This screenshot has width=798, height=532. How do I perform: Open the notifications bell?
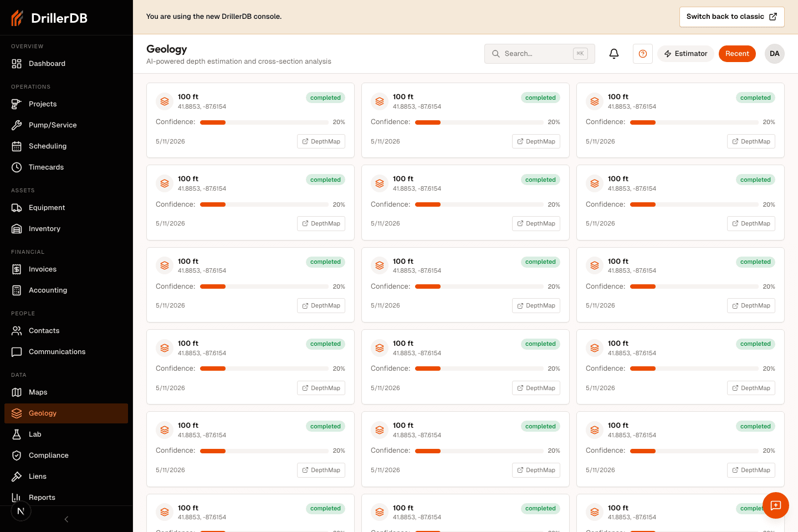614,54
